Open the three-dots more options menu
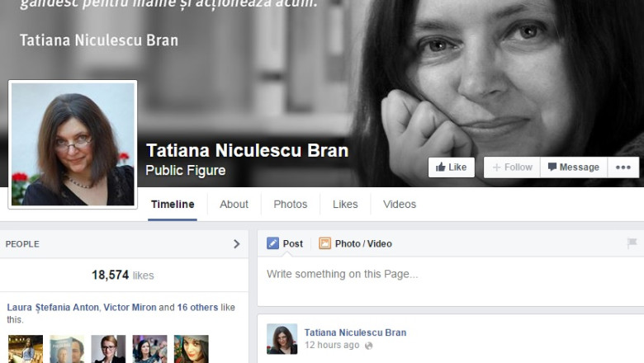The height and width of the screenshot is (363, 644). tap(623, 167)
